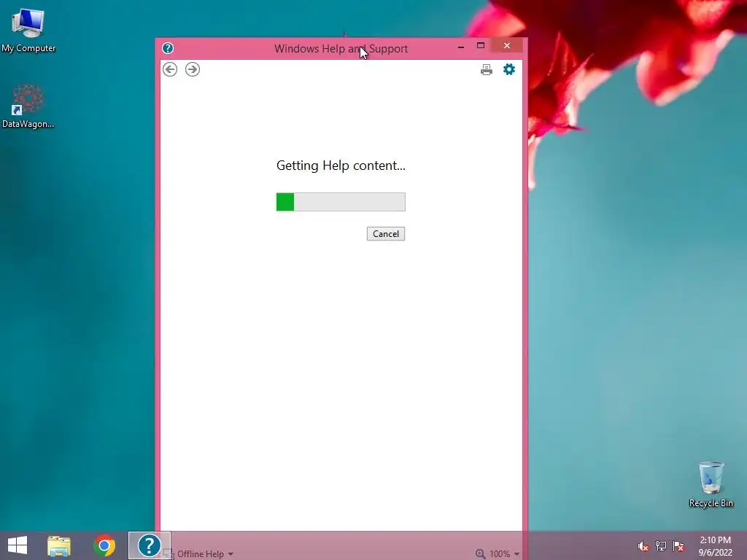The width and height of the screenshot is (747, 560).
Task: Open the Offline Help dropdown
Action: pyautogui.click(x=205, y=554)
